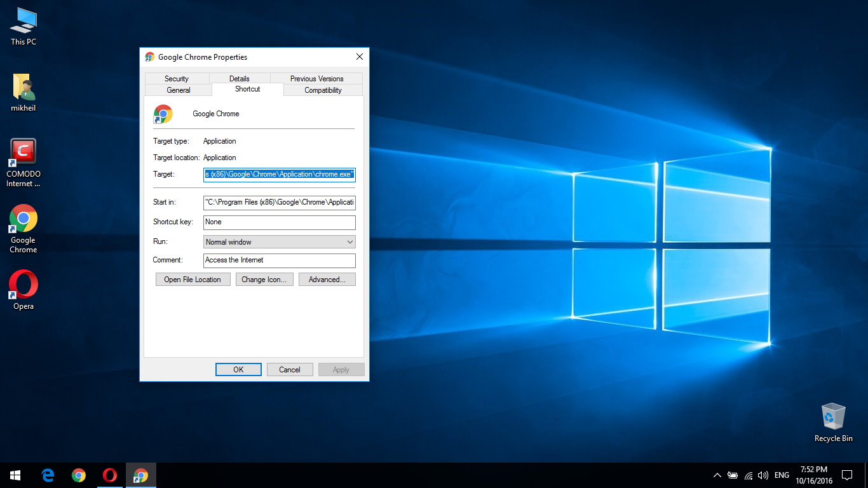Open Microsoft Edge from the taskbar

pyautogui.click(x=48, y=475)
